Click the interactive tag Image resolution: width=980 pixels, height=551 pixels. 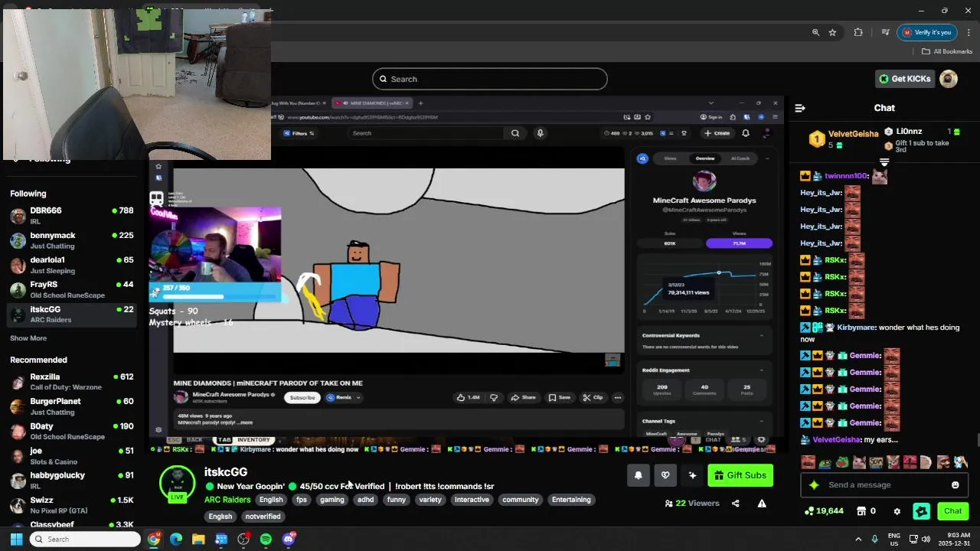coord(472,500)
